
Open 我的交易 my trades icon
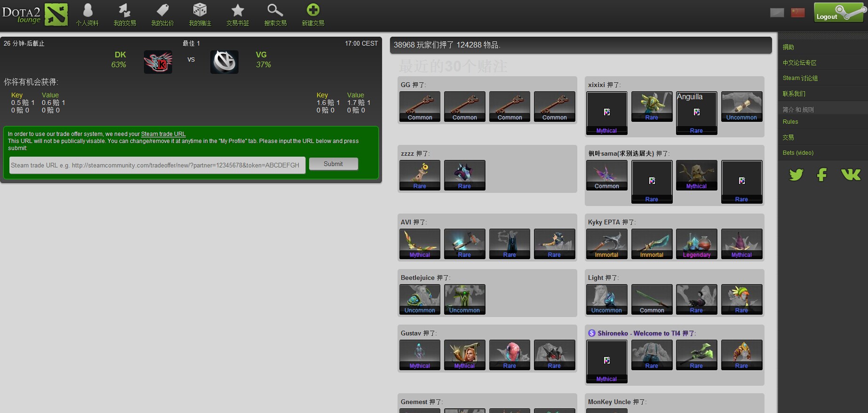[x=125, y=15]
